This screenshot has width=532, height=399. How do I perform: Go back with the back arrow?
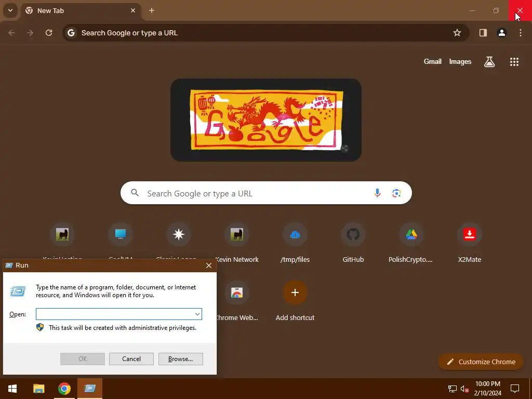click(x=11, y=33)
